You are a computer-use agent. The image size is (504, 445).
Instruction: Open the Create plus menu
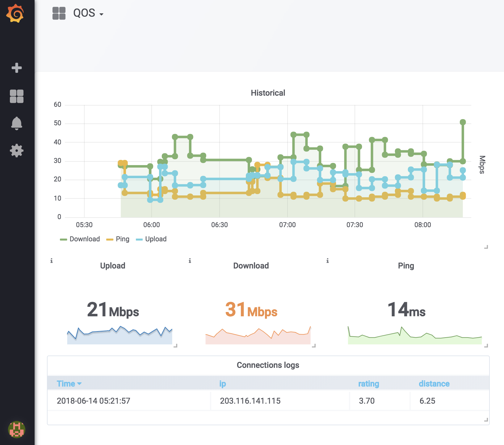17,68
